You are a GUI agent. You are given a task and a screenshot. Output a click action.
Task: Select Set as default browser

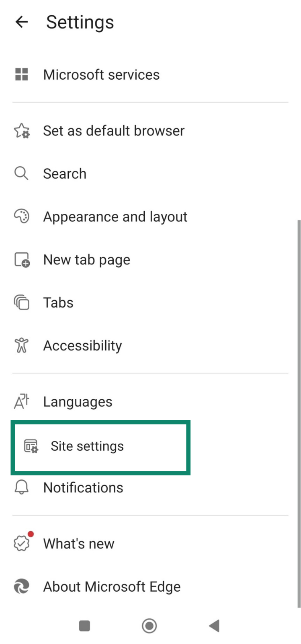click(114, 130)
